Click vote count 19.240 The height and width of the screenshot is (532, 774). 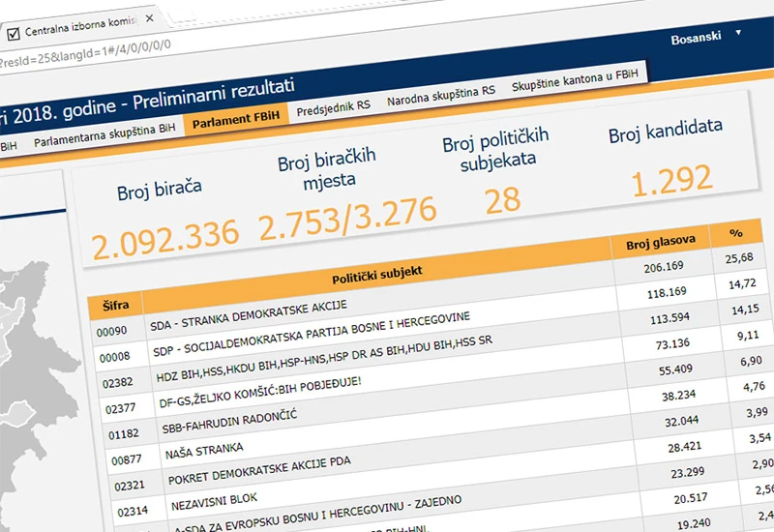point(694,524)
